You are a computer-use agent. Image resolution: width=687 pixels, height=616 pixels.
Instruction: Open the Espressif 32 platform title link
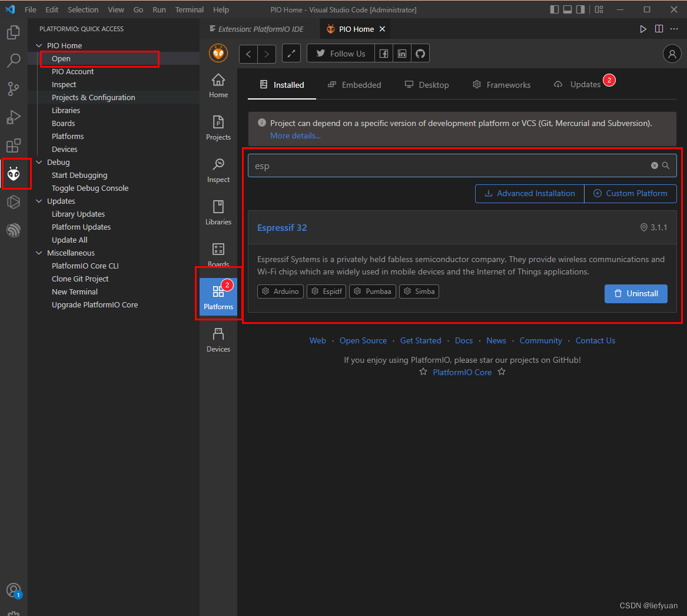[282, 228]
